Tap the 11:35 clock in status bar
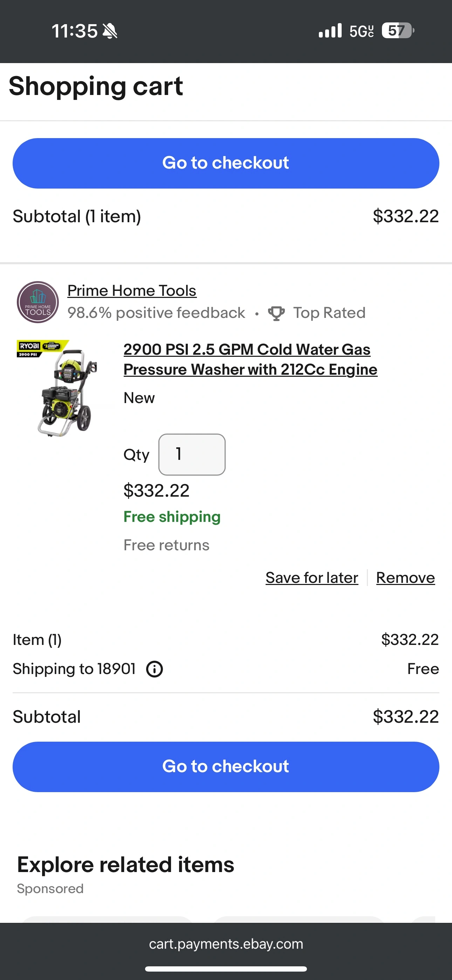This screenshot has height=980, width=452. pyautogui.click(x=75, y=31)
